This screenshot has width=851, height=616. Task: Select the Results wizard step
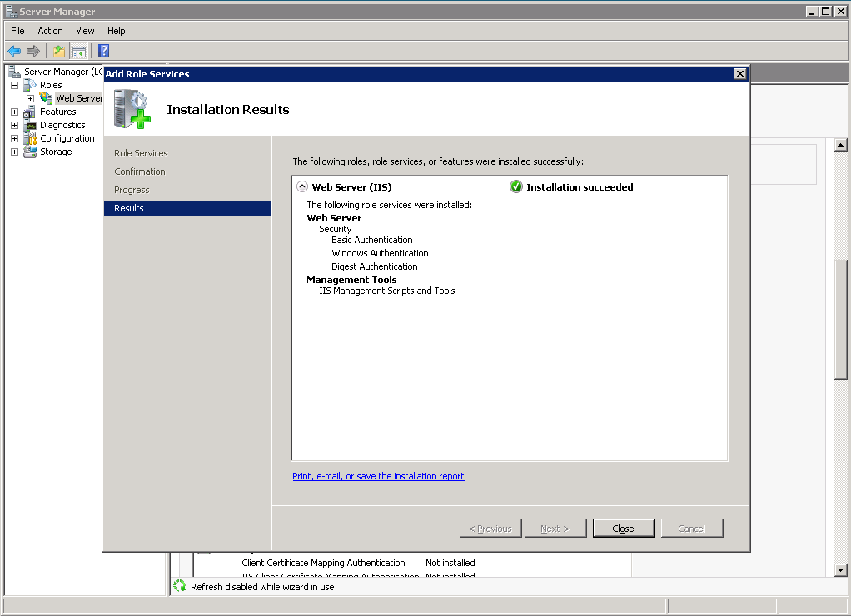point(187,208)
